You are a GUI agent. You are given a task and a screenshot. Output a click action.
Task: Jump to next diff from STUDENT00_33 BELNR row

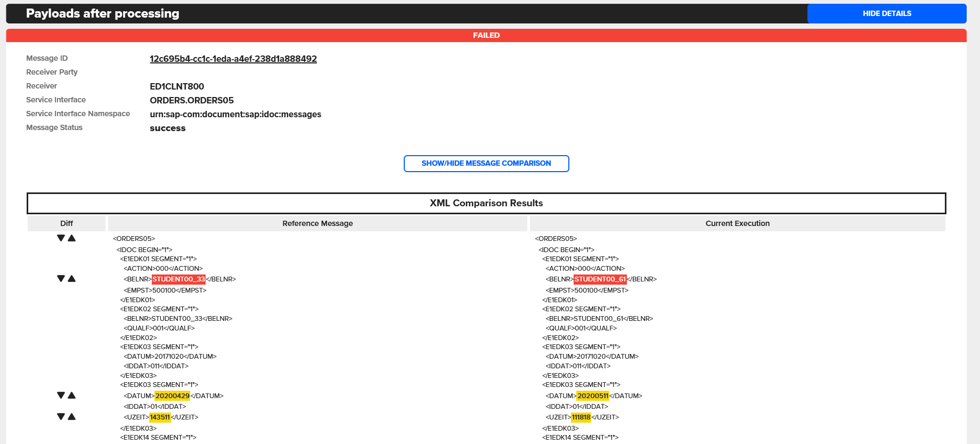[x=61, y=279]
